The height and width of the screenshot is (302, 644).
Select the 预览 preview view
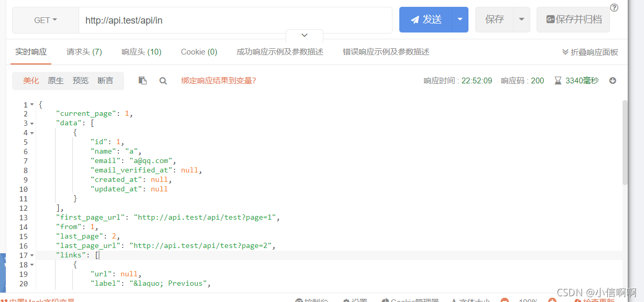click(81, 81)
